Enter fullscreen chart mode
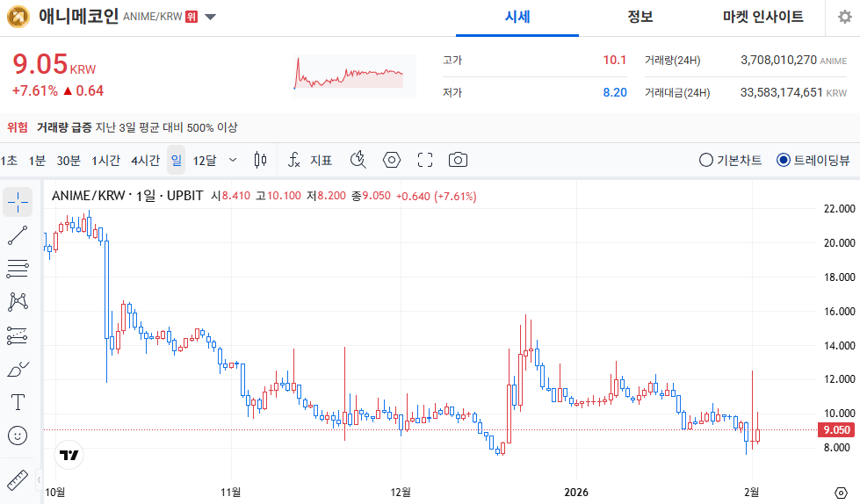 425,160
